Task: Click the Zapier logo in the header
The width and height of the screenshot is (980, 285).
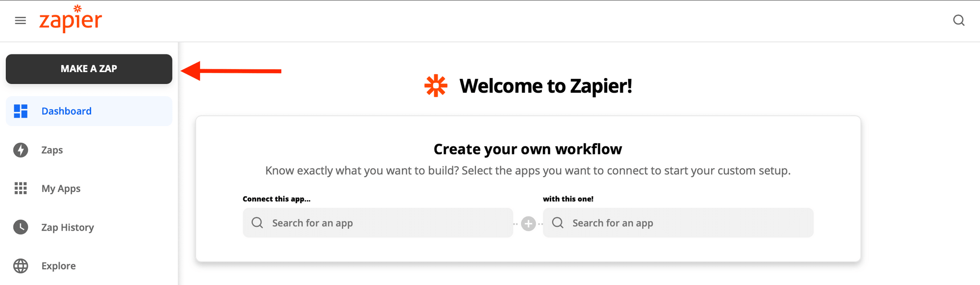Action: (71, 20)
